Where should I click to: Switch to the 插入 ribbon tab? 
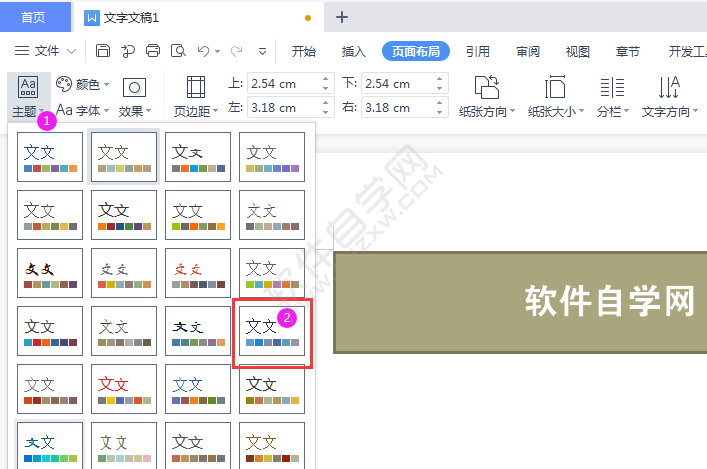pos(354,51)
